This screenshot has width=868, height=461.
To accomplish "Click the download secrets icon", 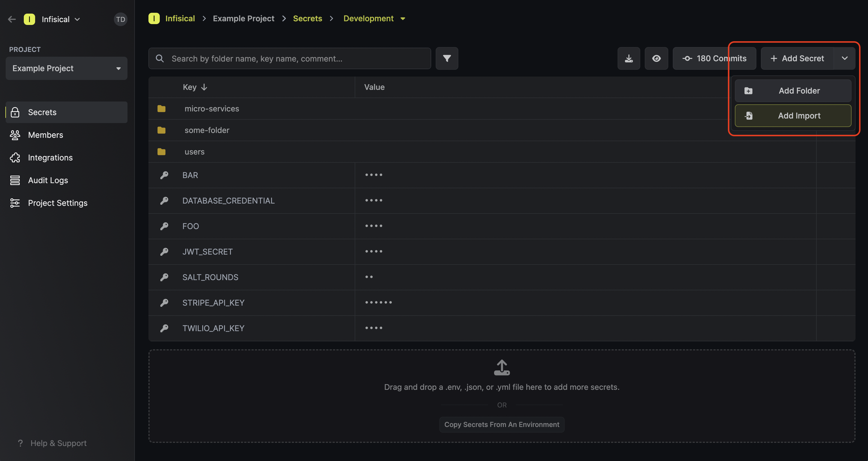I will pos(628,58).
